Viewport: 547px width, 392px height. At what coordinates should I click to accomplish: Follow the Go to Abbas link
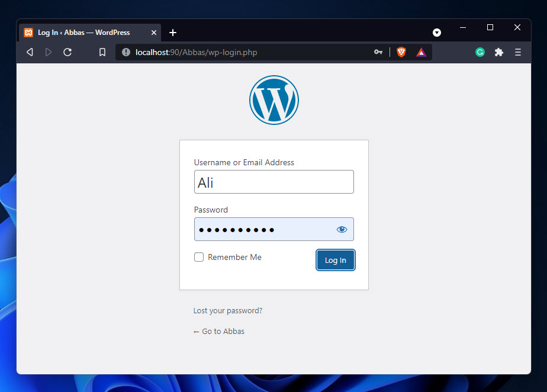(218, 331)
